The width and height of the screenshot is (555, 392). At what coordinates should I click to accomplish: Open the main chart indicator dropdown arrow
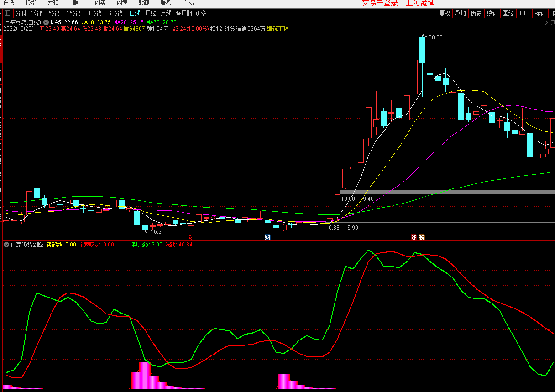point(46,22)
